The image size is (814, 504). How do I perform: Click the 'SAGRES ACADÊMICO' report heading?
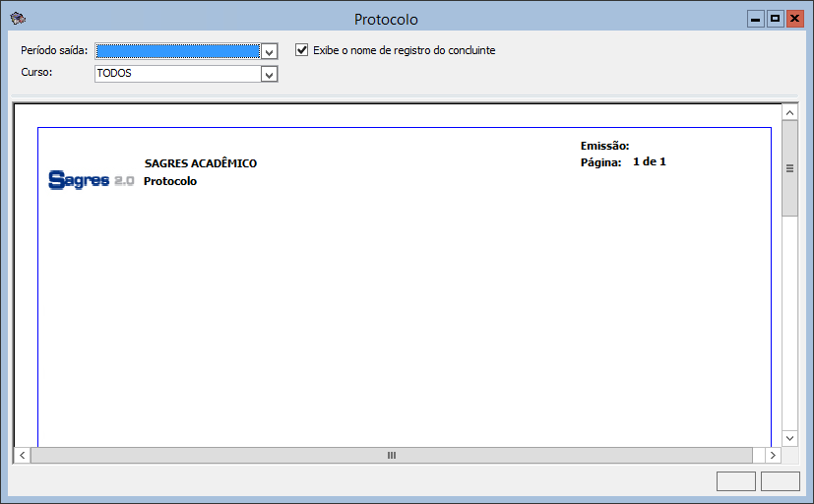[201, 163]
